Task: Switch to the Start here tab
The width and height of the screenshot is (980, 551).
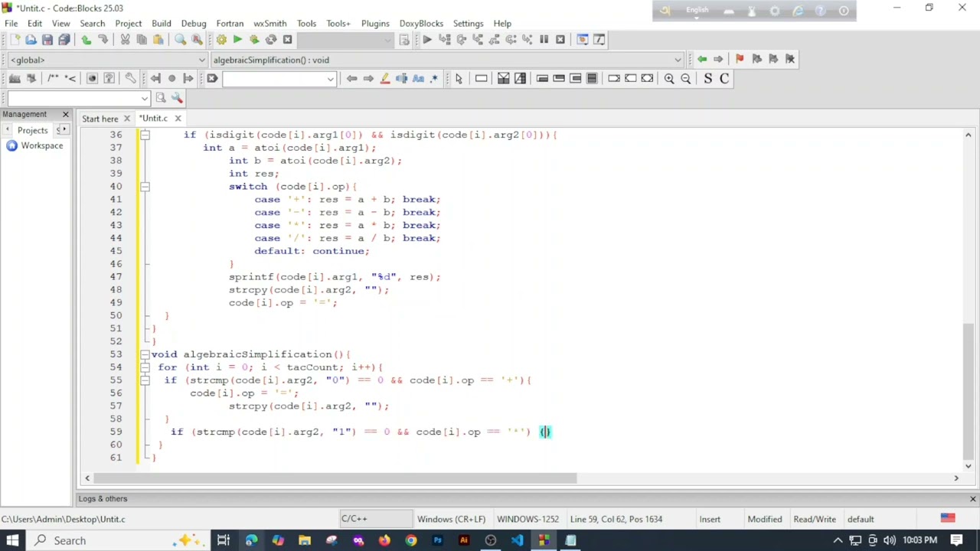Action: click(100, 119)
